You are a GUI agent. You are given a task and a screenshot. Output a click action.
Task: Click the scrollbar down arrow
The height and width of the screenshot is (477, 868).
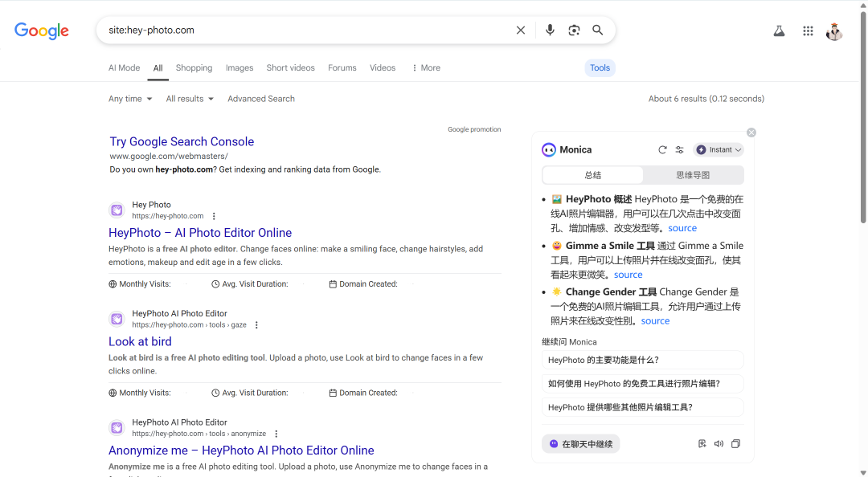863,472
